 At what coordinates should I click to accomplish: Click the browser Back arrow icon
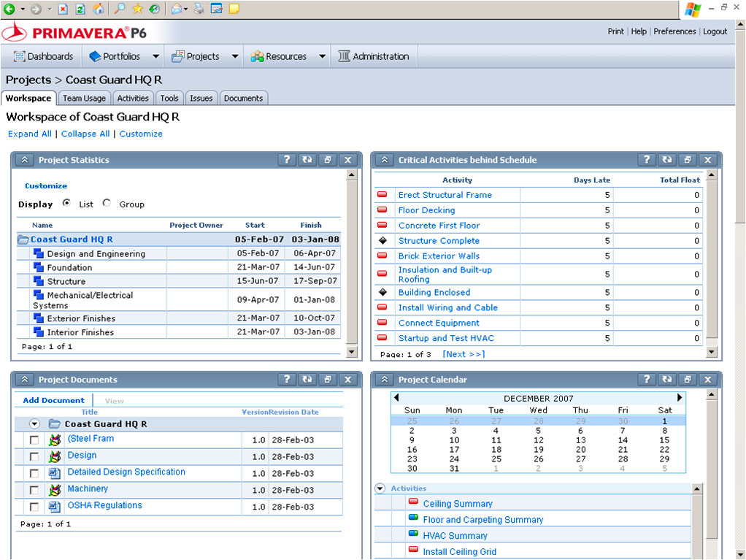click(9, 9)
